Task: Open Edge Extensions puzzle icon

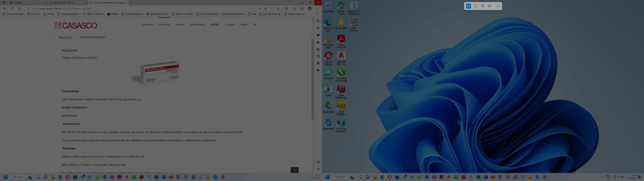Action: pyautogui.click(x=286, y=9)
